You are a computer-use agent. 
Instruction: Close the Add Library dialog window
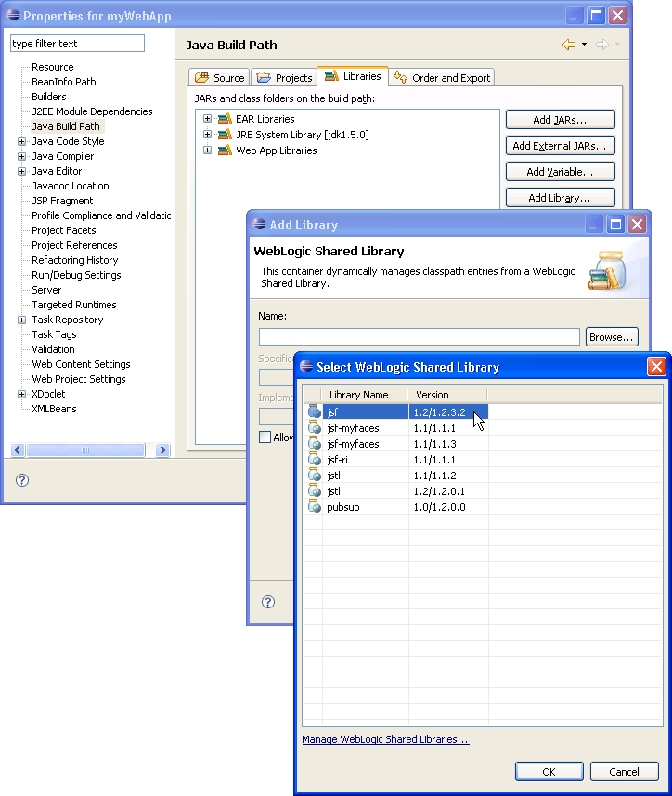click(x=637, y=225)
